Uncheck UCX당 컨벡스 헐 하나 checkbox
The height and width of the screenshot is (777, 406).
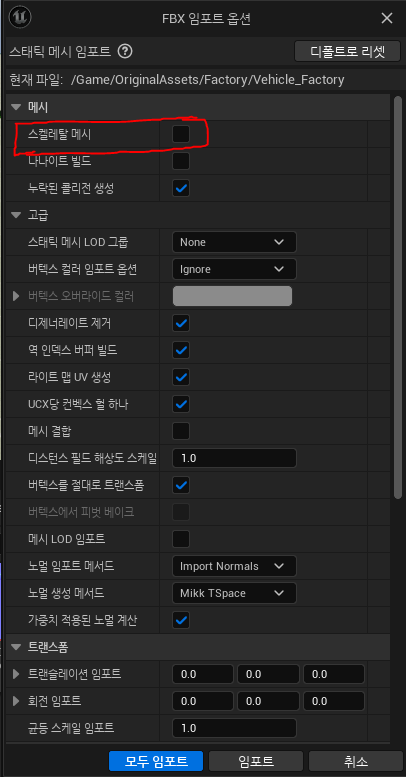pyautogui.click(x=181, y=404)
